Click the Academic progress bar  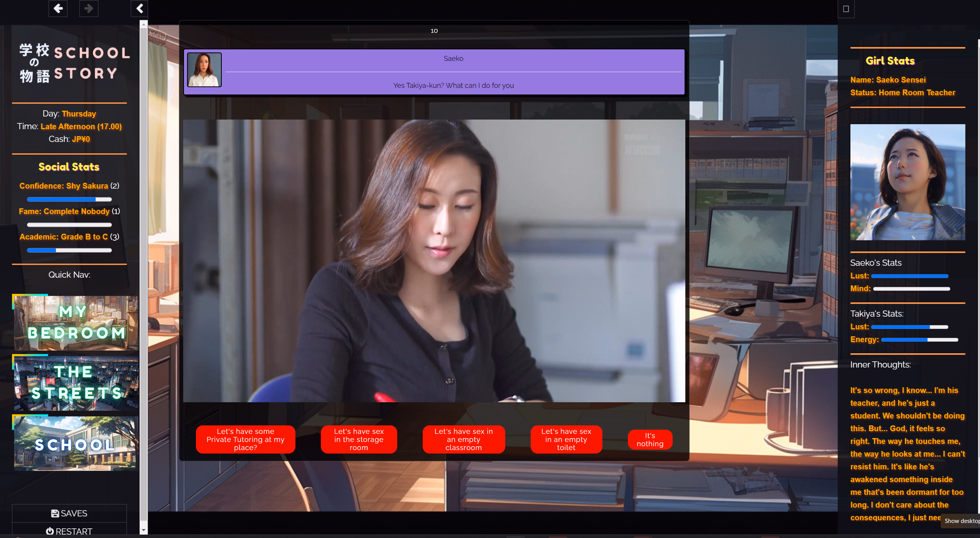coord(69,250)
